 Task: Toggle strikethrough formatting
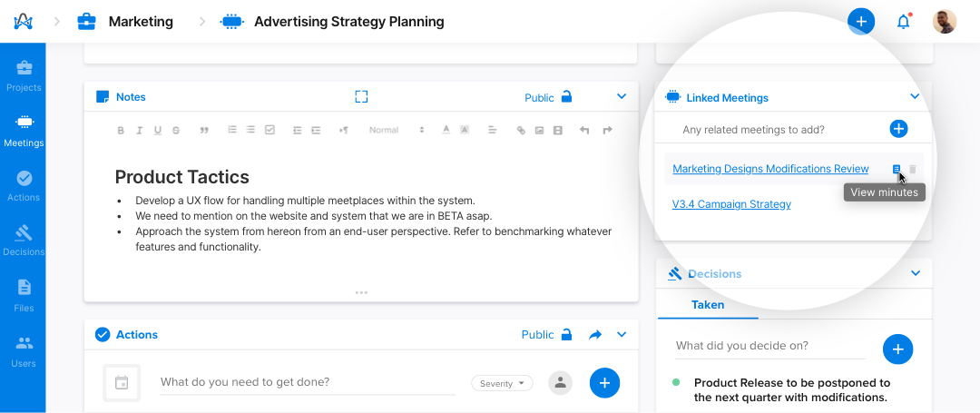click(x=176, y=130)
